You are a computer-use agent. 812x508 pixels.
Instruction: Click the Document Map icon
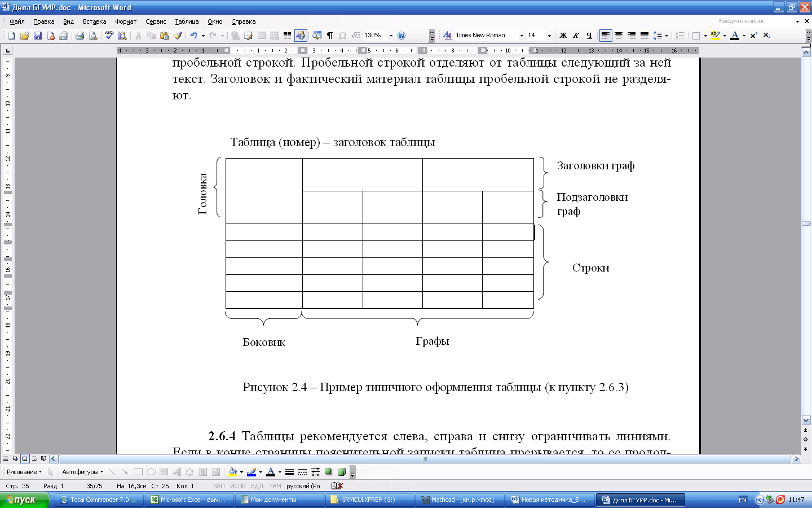[x=317, y=36]
